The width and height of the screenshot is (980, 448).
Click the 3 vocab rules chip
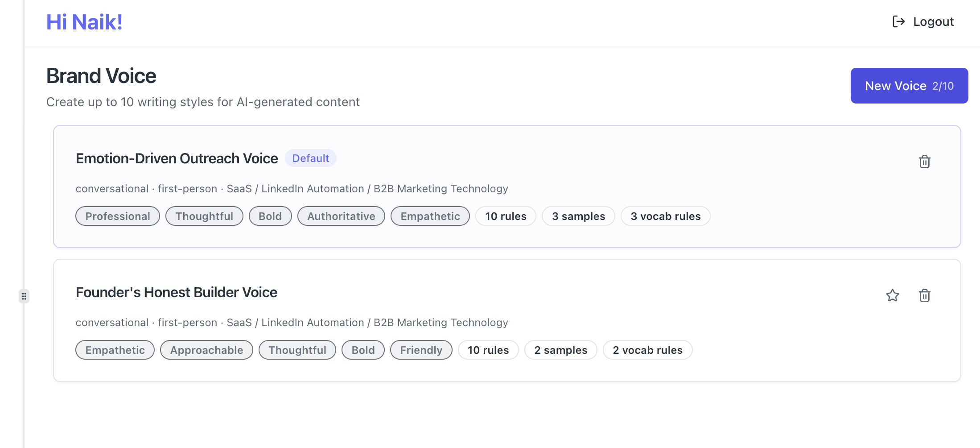666,216
